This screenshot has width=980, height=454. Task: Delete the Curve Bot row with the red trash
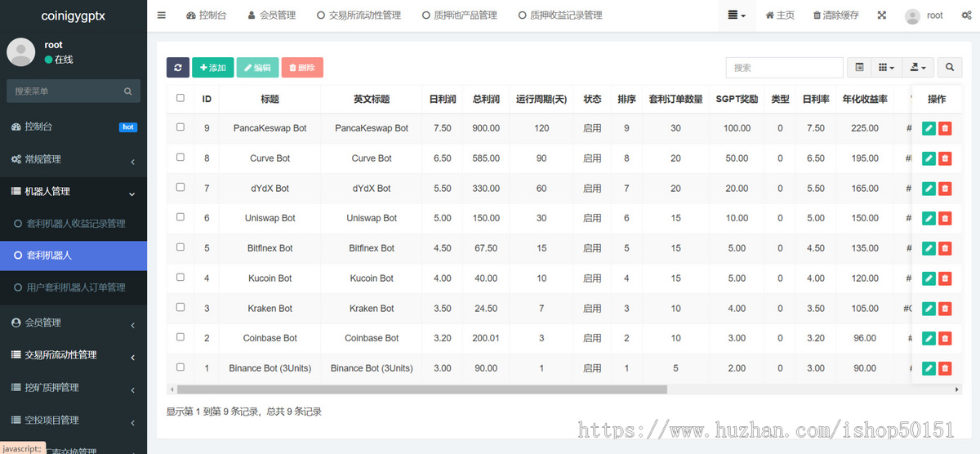pos(945,158)
